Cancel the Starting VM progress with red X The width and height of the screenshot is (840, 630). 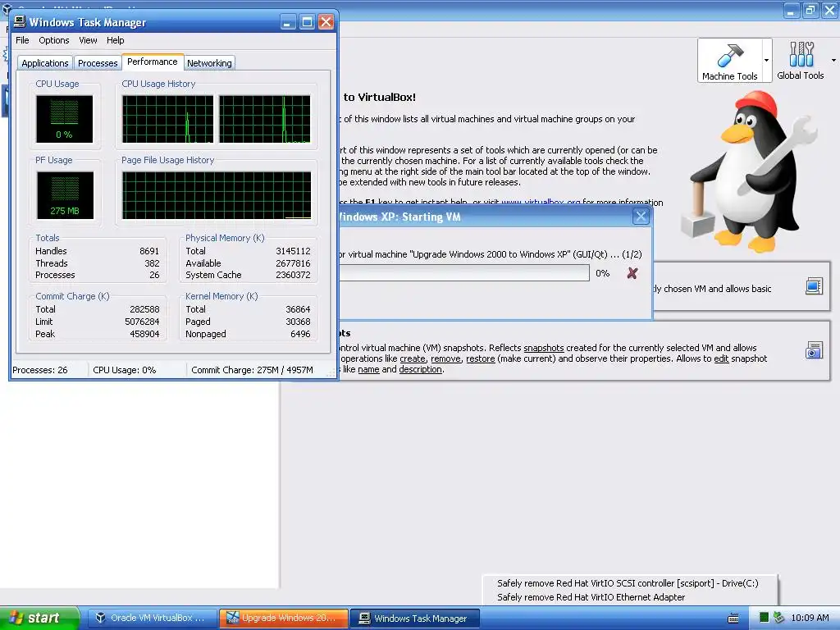pyautogui.click(x=632, y=273)
